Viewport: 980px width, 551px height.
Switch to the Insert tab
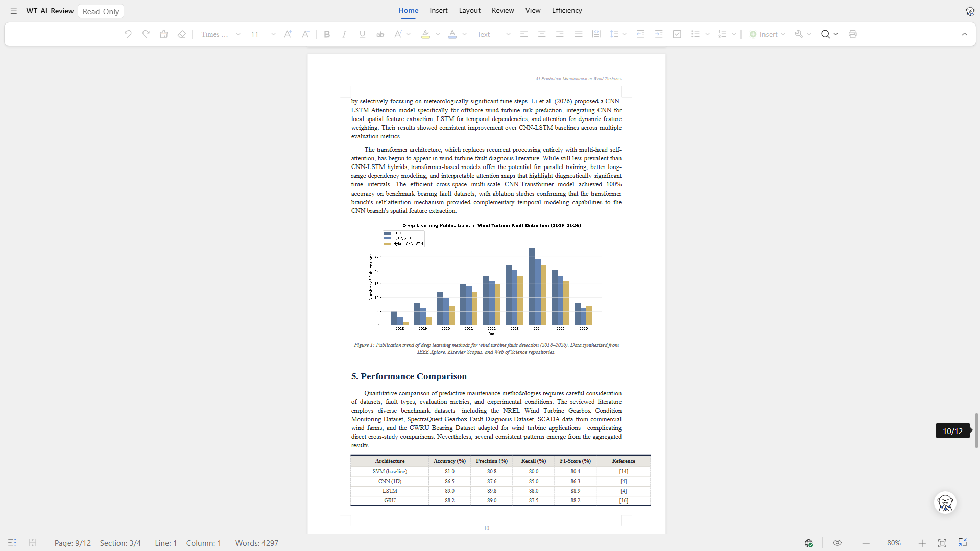[x=438, y=10]
